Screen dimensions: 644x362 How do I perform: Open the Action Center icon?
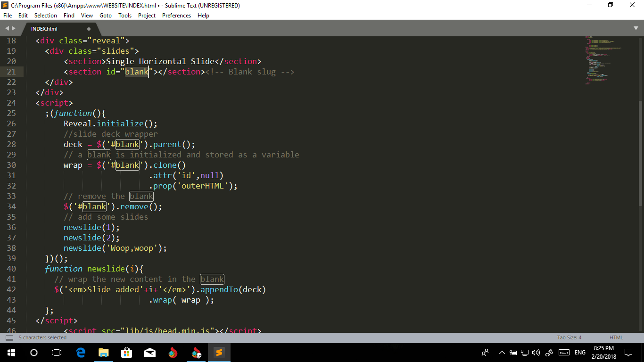(x=628, y=352)
